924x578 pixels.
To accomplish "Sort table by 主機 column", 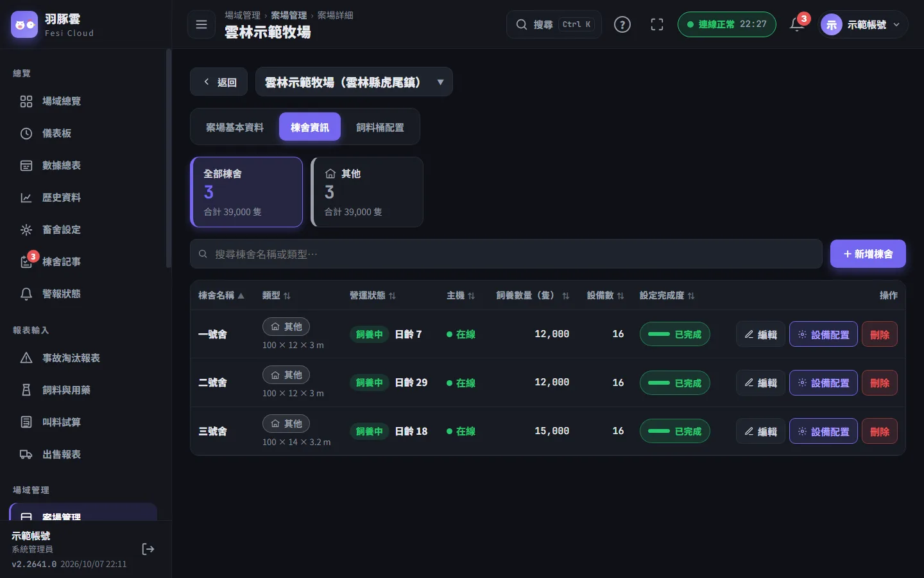I will tap(461, 295).
